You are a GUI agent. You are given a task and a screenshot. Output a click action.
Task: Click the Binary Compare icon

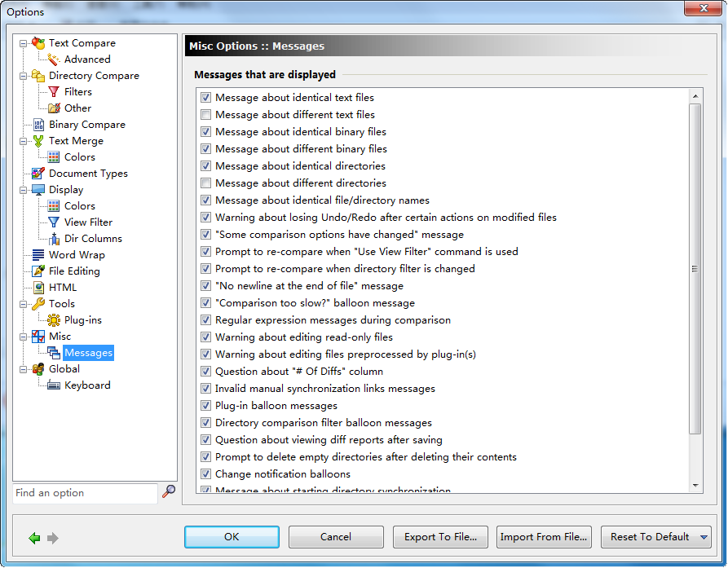coord(38,125)
